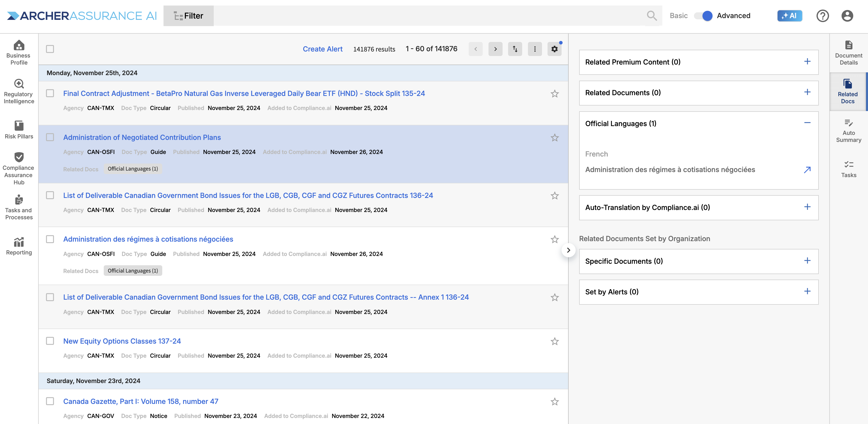Open the AI assistant button

(789, 16)
